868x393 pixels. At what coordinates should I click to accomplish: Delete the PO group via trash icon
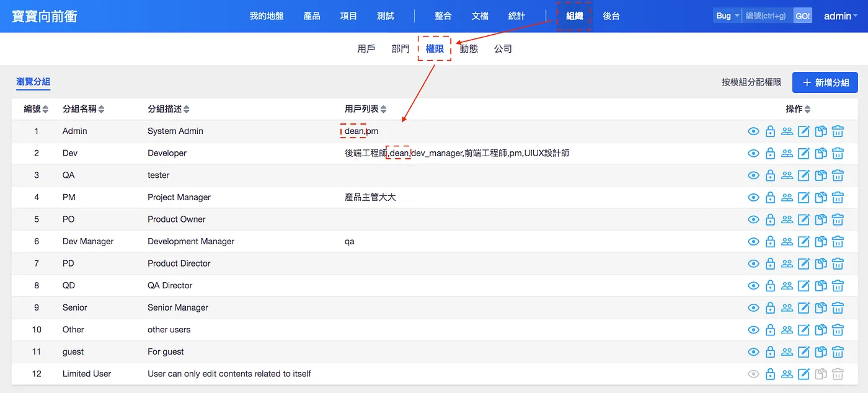coord(838,219)
